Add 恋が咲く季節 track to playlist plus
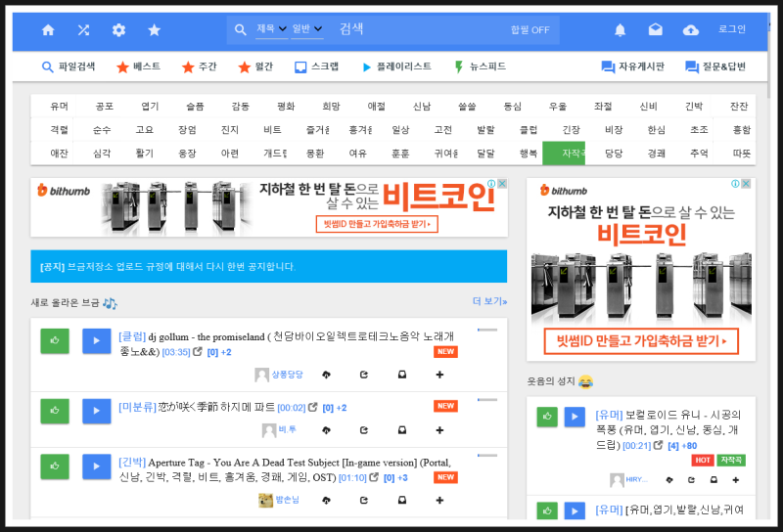The height and width of the screenshot is (532, 783). click(x=439, y=430)
